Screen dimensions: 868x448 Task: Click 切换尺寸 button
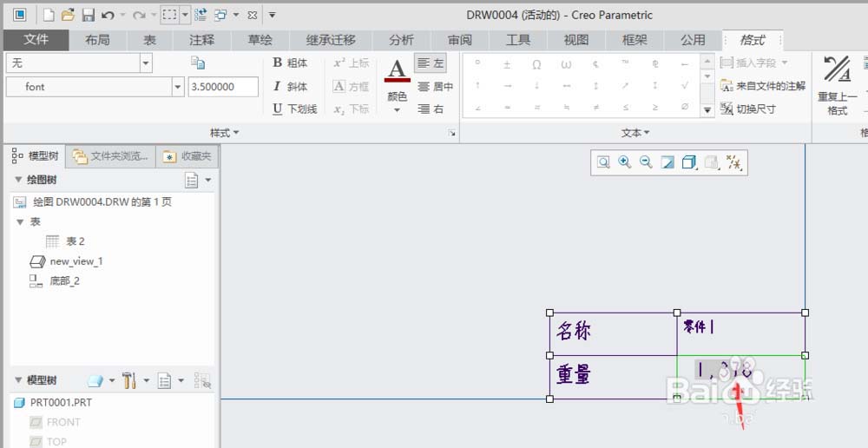(x=748, y=109)
